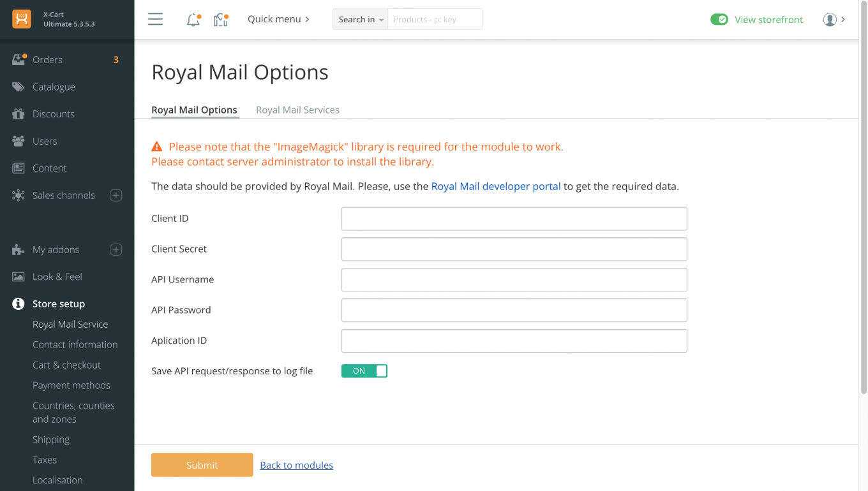Click the Store setup info icon
The width and height of the screenshot is (868, 491).
(19, 304)
